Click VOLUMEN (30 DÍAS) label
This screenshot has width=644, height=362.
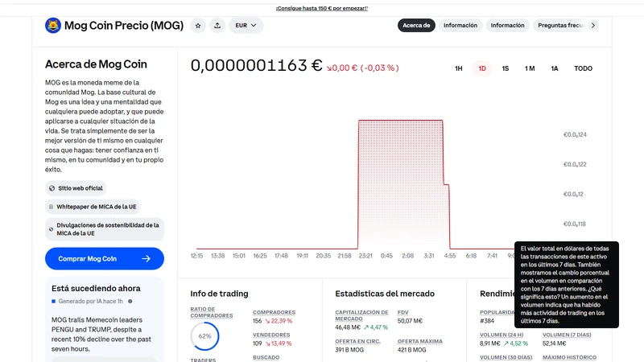click(x=506, y=357)
